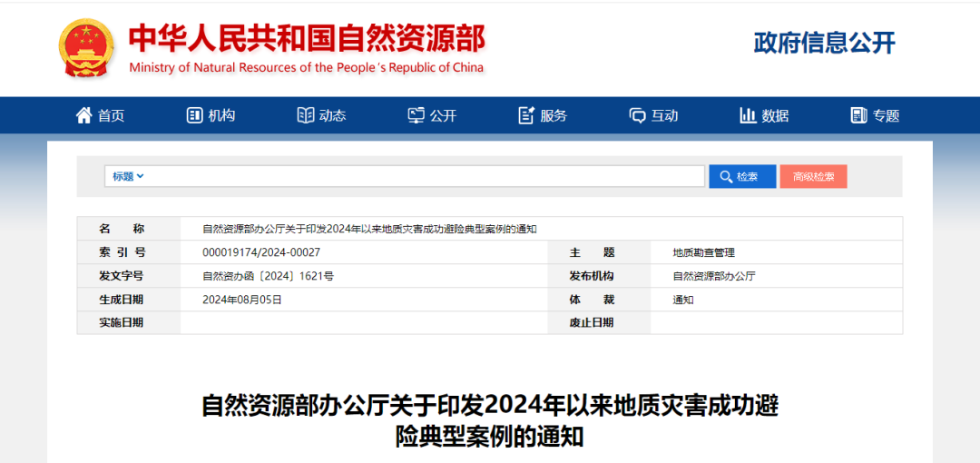Click the blue 检索 search button
This screenshot has height=463, width=980.
742,176
